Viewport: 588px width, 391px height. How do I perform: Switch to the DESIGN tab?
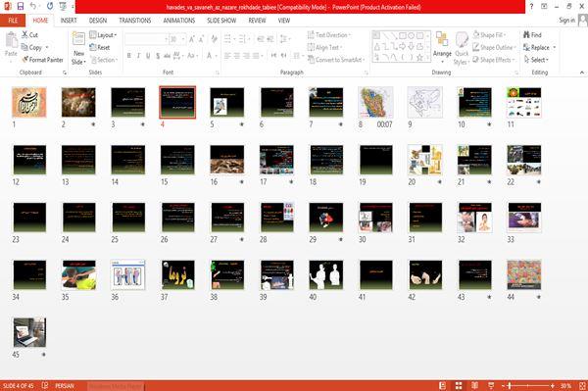[98, 21]
